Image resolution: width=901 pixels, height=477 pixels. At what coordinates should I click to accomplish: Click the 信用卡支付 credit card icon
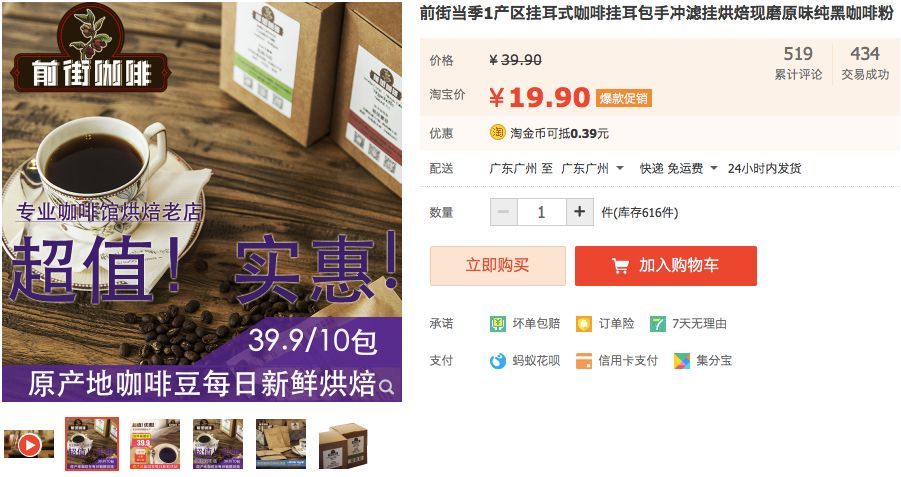583,361
